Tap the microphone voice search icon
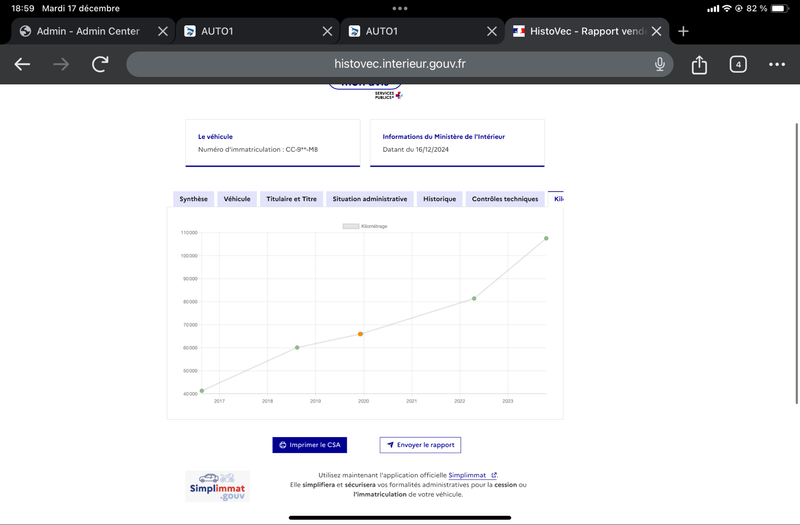This screenshot has height=525, width=800. pyautogui.click(x=659, y=64)
